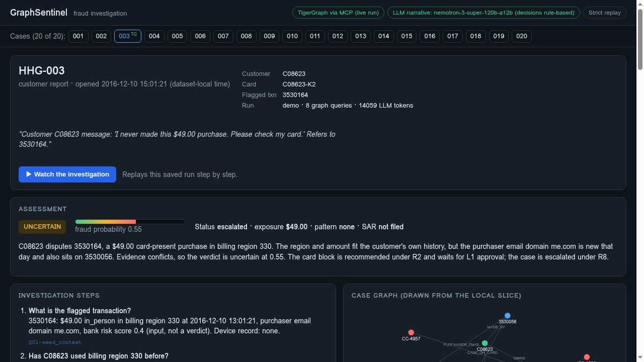Open case 005
644x362 pixels.
pyautogui.click(x=177, y=36)
